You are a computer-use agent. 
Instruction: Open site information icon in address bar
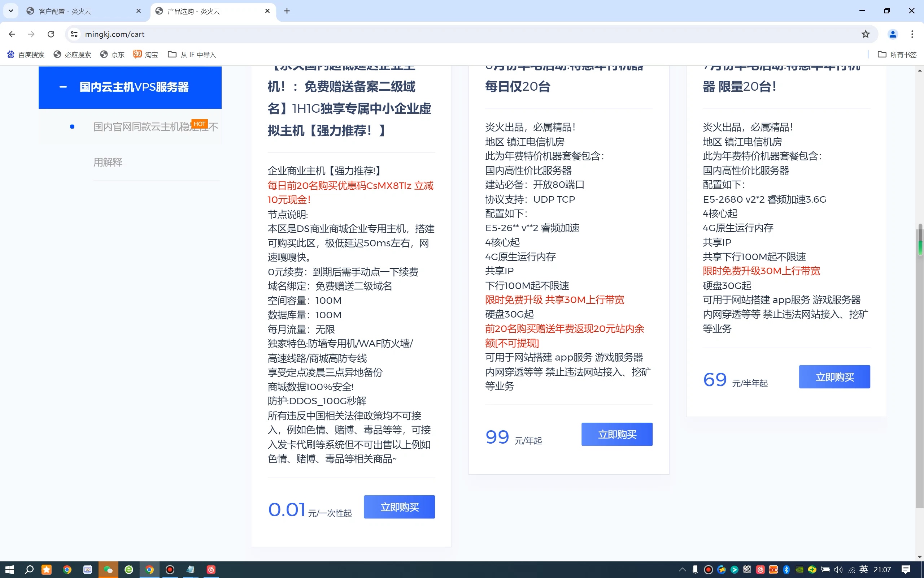click(74, 34)
